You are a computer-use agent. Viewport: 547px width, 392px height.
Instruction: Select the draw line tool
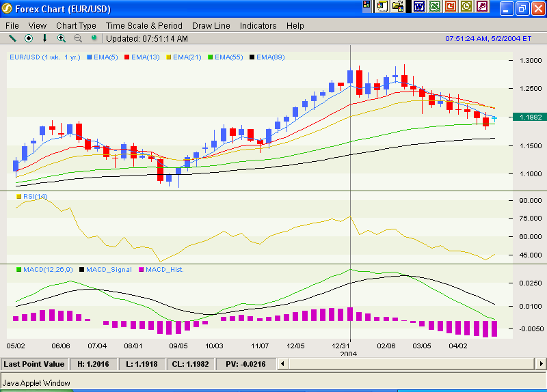pyautogui.click(x=12, y=38)
